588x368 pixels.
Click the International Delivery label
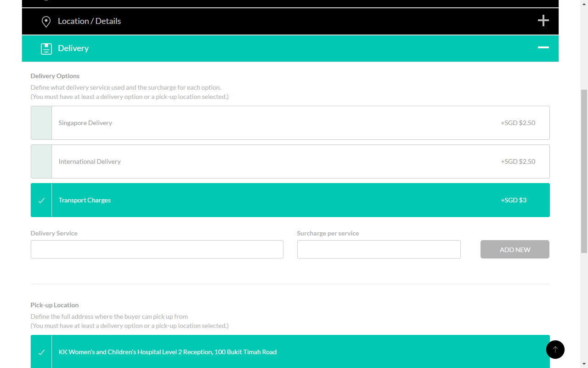click(90, 161)
